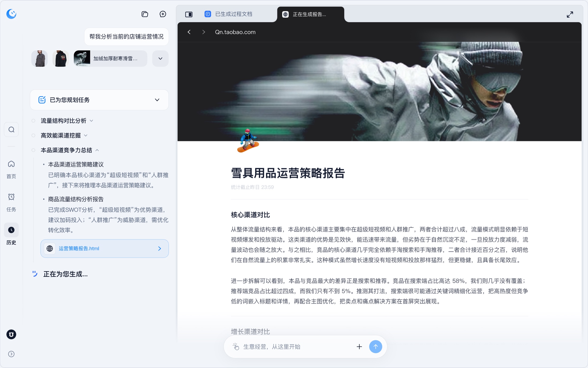Screen dimensions: 588x368
Task: Switch to 已生成过程文档 tab
Action: pos(229,14)
